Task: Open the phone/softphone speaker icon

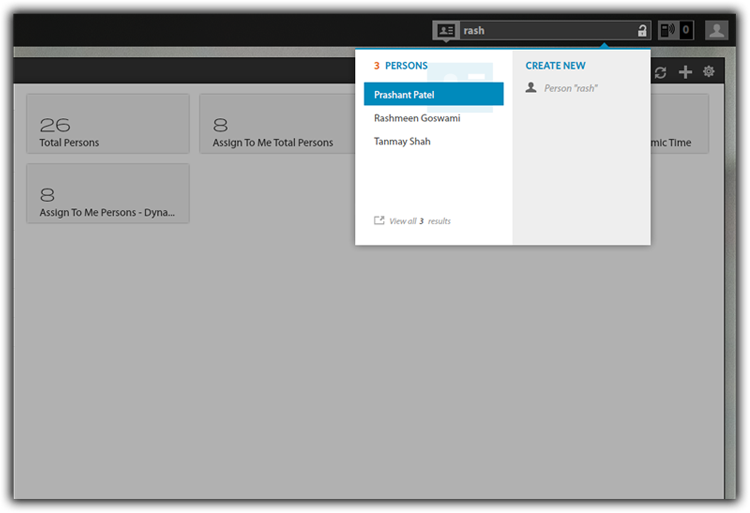Action: click(668, 30)
